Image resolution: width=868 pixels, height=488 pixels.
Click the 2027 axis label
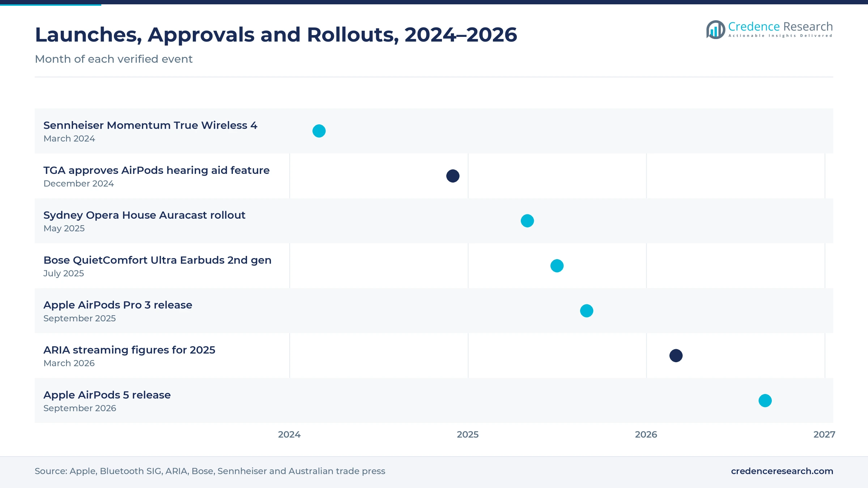(824, 435)
